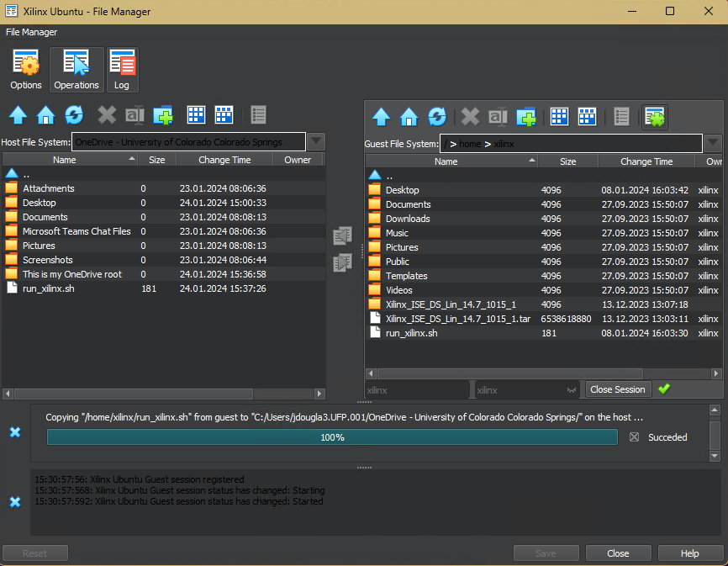Open the File Manager menu

[32, 32]
